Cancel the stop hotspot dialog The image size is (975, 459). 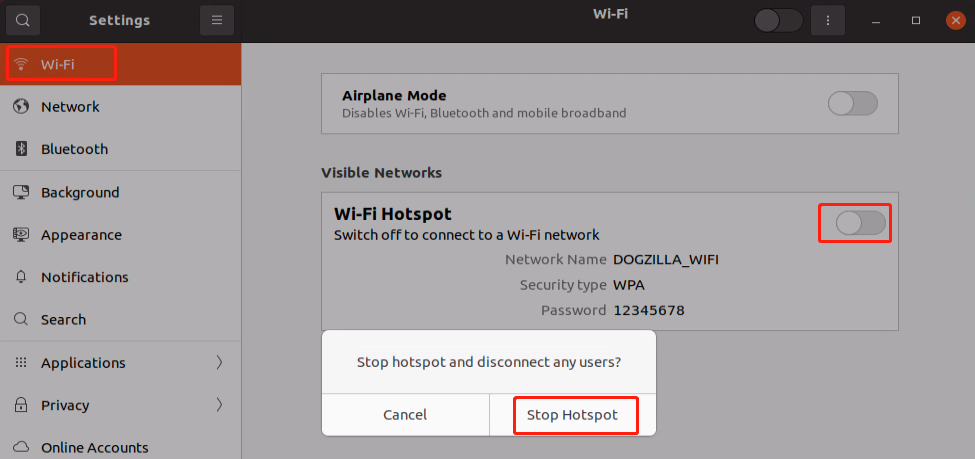(405, 414)
